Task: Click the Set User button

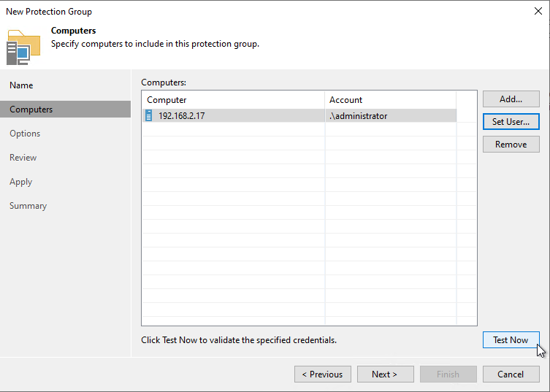Action: pyautogui.click(x=511, y=122)
